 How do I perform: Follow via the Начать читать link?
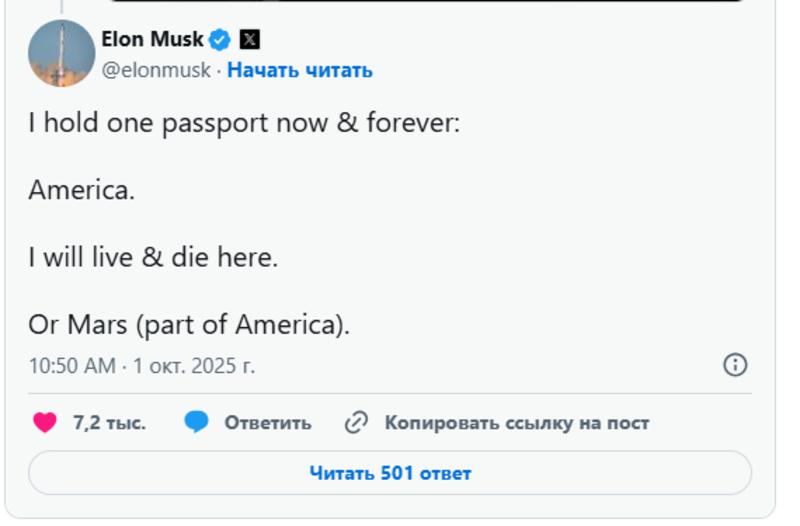(x=300, y=70)
